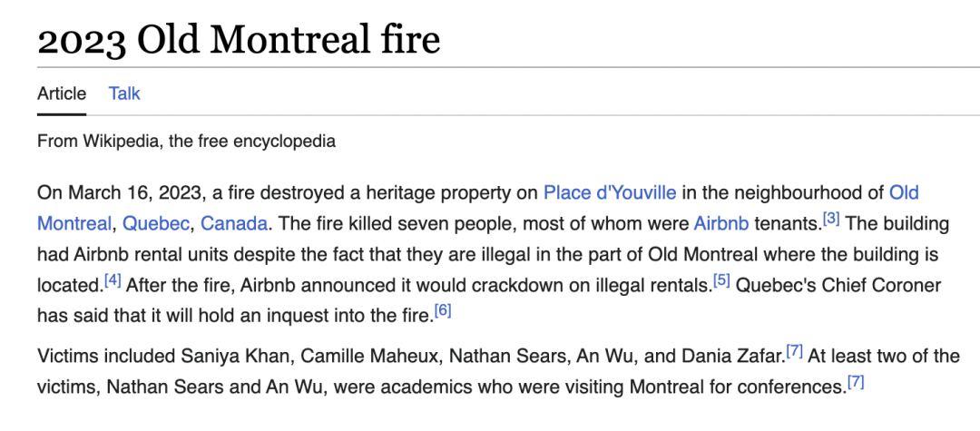This screenshot has width=980, height=431.
Task: Jump to citation [3] footnote
Action: (831, 219)
